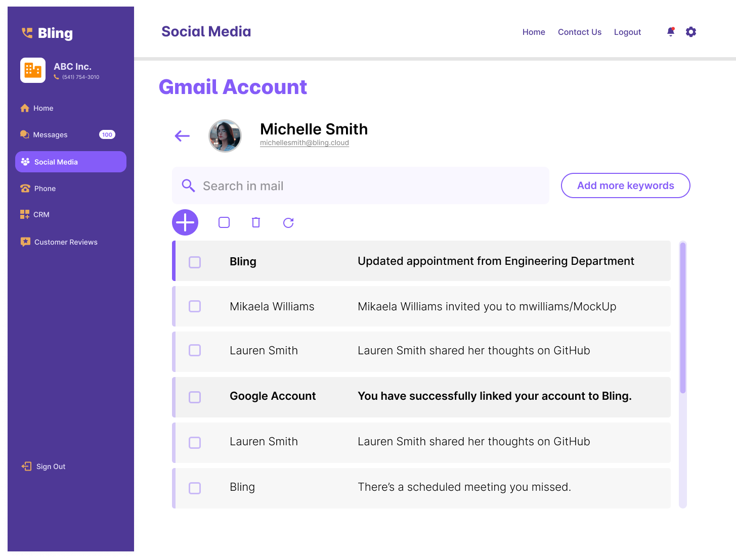Image resolution: width=736 pixels, height=560 pixels.
Task: Click the ABC Inc. building icon
Action: pos(33,70)
